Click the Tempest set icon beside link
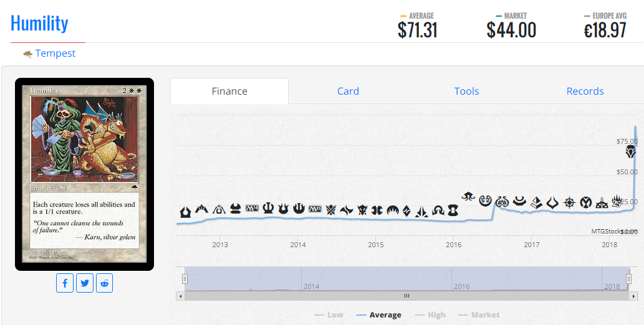Image resolution: width=644 pixels, height=325 pixels. [x=27, y=54]
